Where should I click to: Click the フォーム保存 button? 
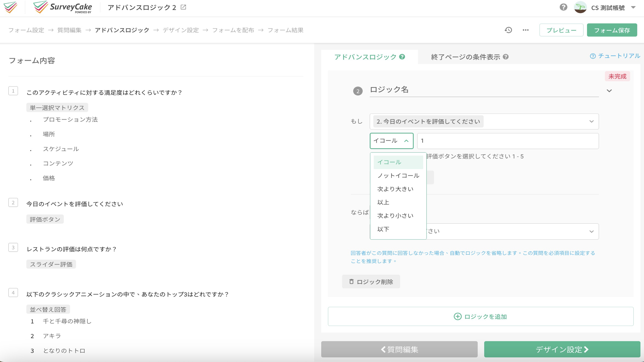(611, 30)
